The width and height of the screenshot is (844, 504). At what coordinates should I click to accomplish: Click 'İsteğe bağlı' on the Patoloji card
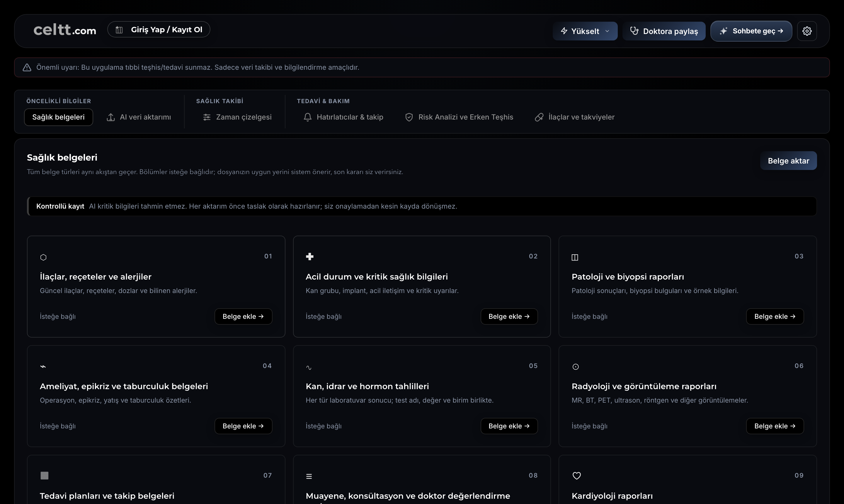[589, 316]
